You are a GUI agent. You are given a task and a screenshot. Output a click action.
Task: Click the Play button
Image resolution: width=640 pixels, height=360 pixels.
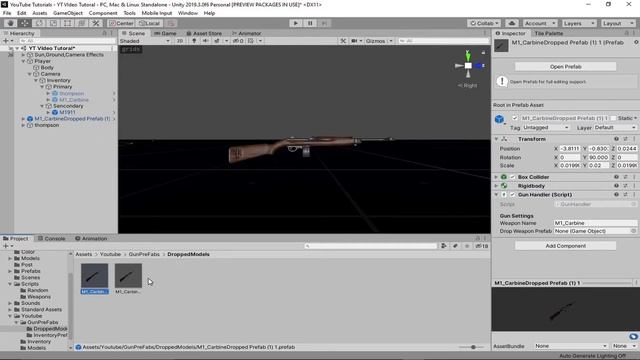pos(296,23)
